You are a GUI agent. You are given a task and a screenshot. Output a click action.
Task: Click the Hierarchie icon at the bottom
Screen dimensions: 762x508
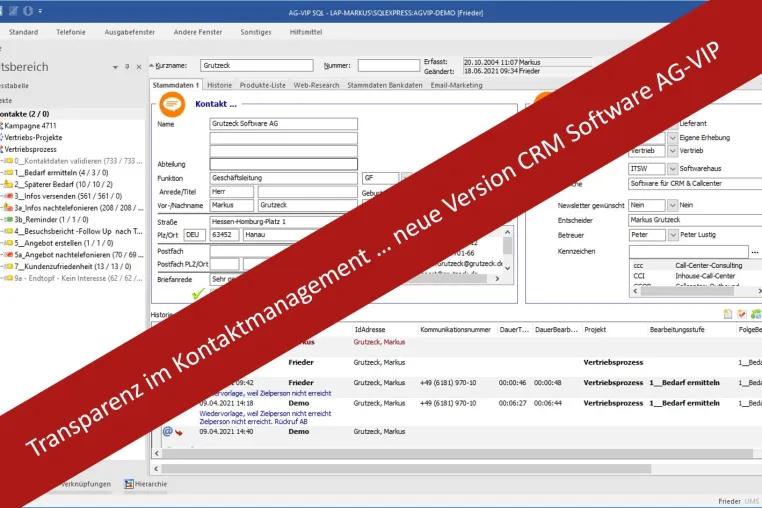coord(129,484)
